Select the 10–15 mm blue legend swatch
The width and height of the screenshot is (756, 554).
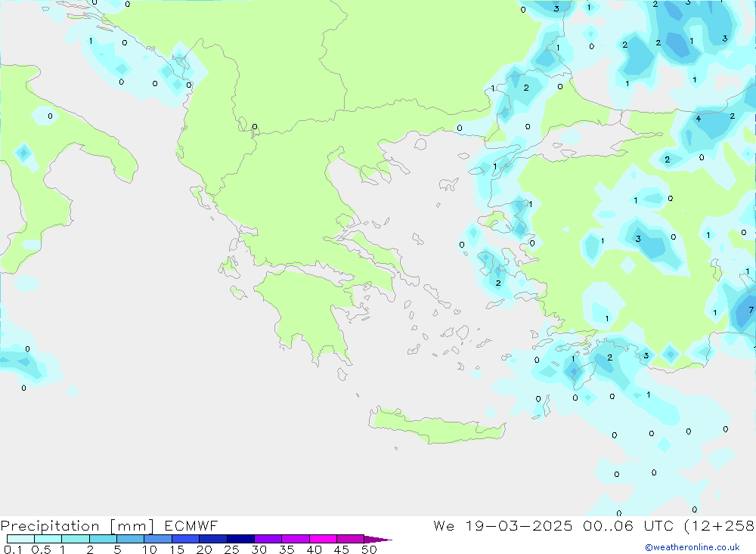coord(158,539)
